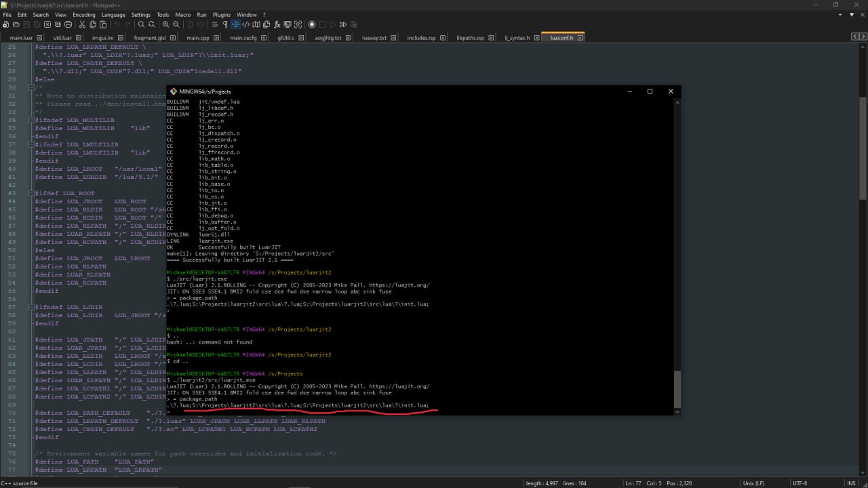Open the Plugins menu
Viewport: 868px width, 488px height.
[x=223, y=15]
